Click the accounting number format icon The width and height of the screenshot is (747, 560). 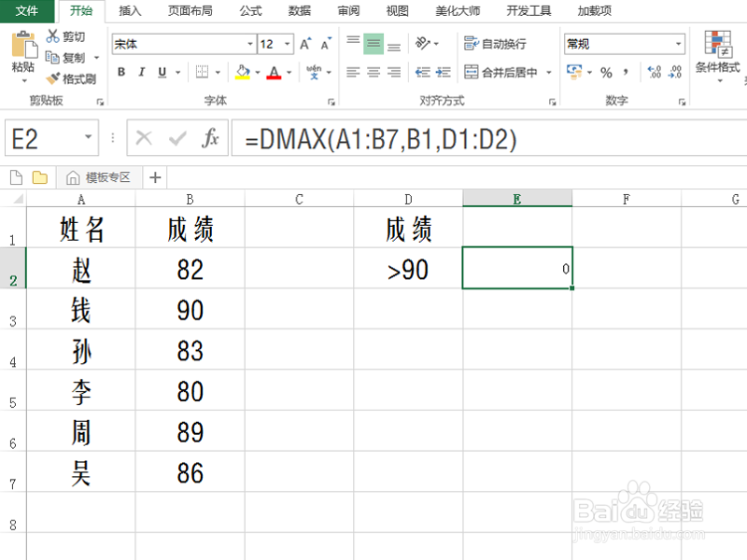(574, 72)
